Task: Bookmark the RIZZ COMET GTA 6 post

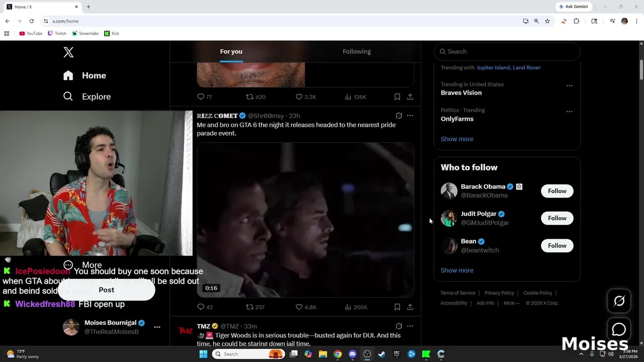Action: click(x=397, y=307)
